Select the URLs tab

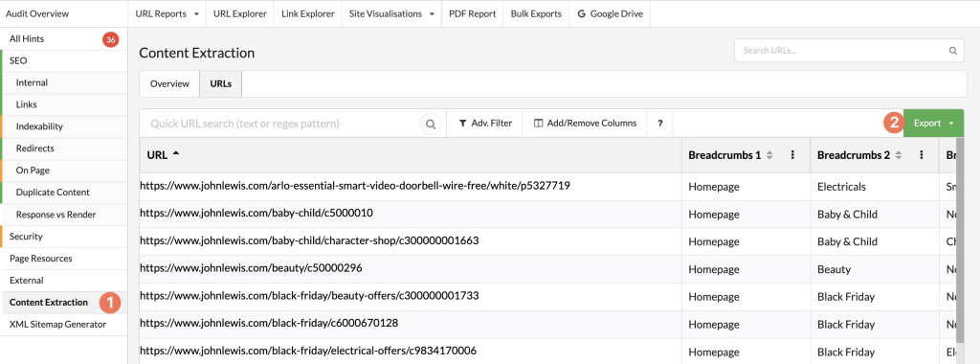pos(221,83)
